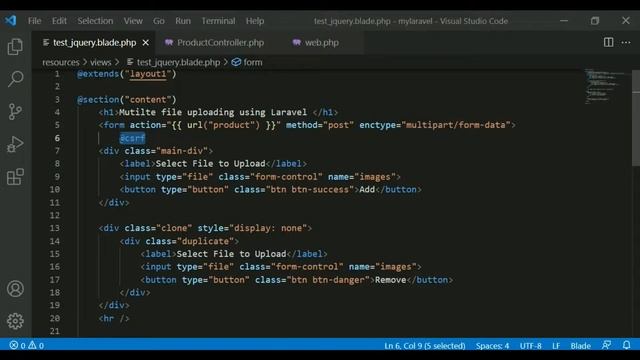Change file encoding UTF-8
The image size is (640, 360).
click(530, 346)
